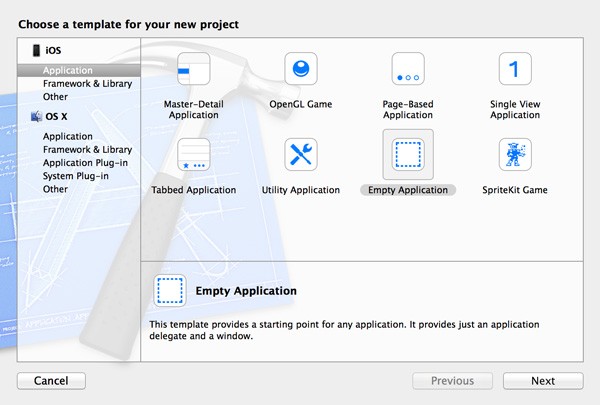600x405 pixels.
Task: Choose OS X Application category
Action: [68, 136]
